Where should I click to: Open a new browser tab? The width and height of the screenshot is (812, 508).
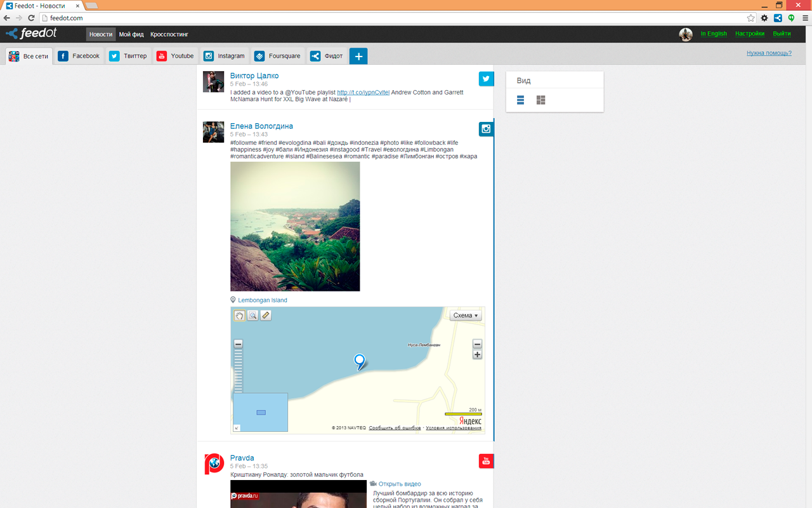coord(91,6)
